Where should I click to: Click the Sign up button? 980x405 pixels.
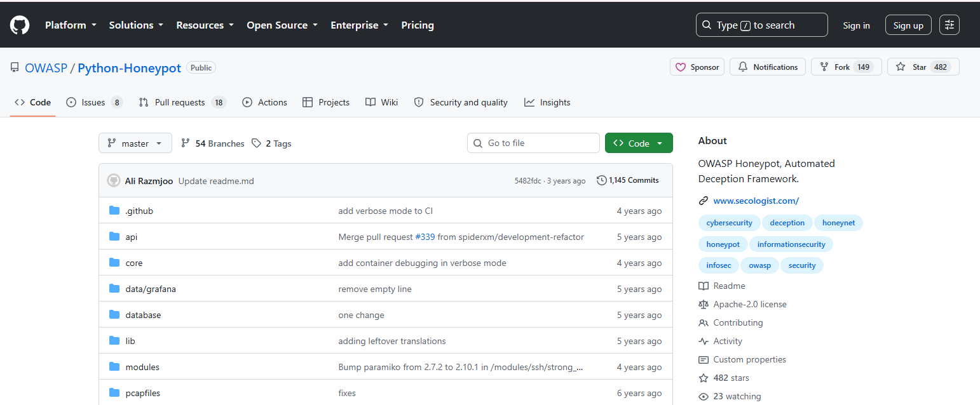908,25
